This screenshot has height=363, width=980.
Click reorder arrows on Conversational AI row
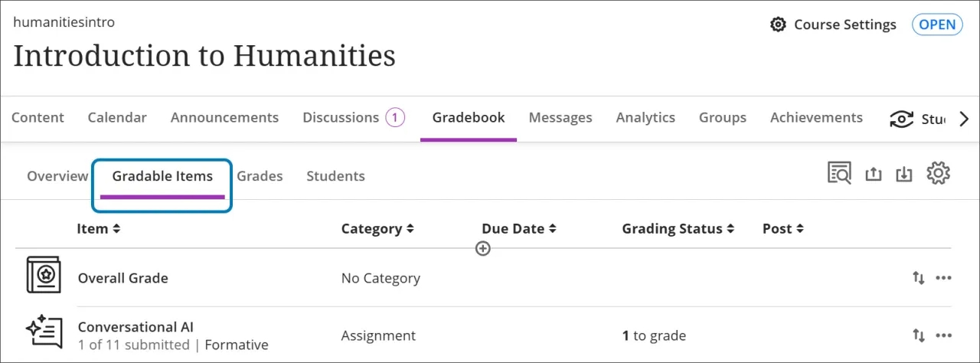click(919, 335)
